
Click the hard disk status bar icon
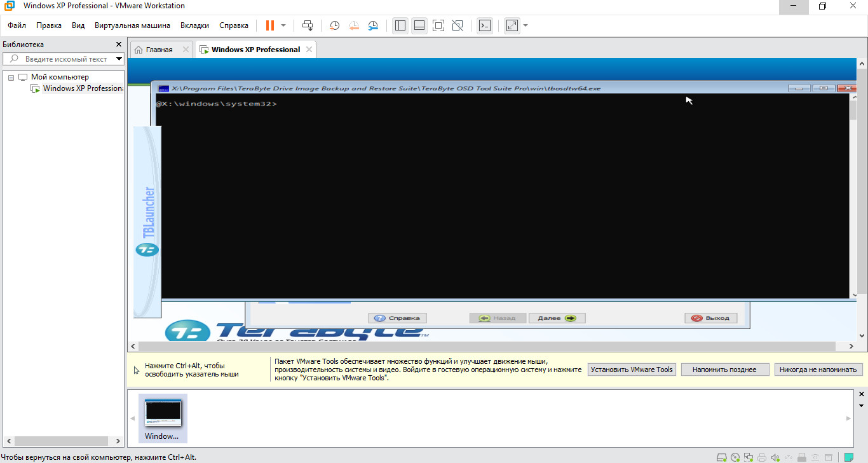[722, 457]
